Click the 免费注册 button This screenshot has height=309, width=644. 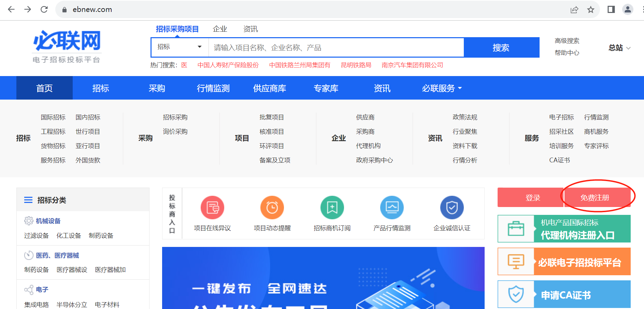coord(595,197)
